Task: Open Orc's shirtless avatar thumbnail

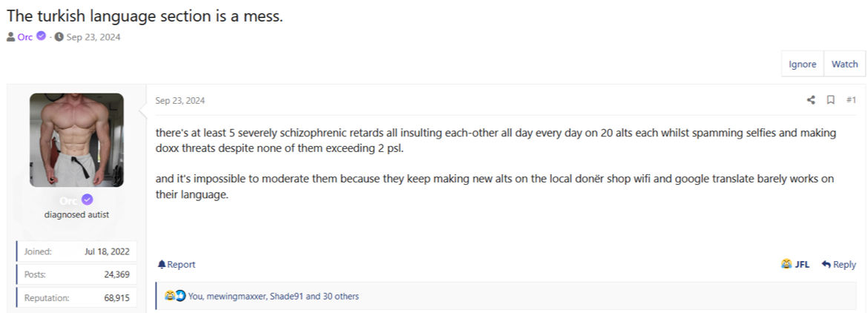Action: point(76,139)
